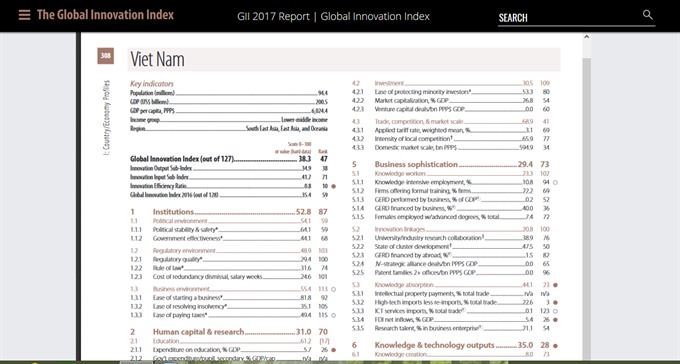
Task: Click the Ease of paying taxes circle marker
Action: 333,315
